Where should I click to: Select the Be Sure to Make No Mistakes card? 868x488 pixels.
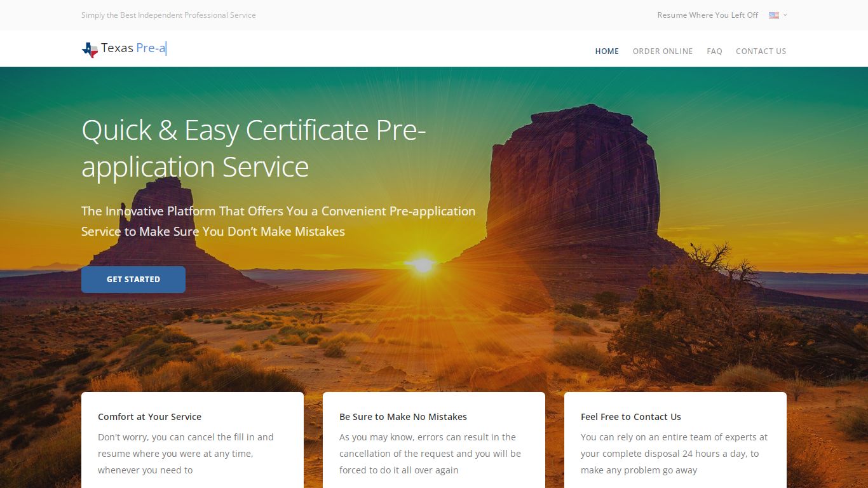pos(434,440)
